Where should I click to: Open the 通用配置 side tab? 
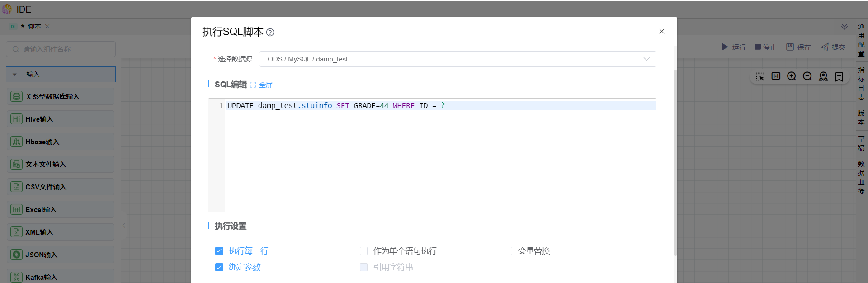861,40
